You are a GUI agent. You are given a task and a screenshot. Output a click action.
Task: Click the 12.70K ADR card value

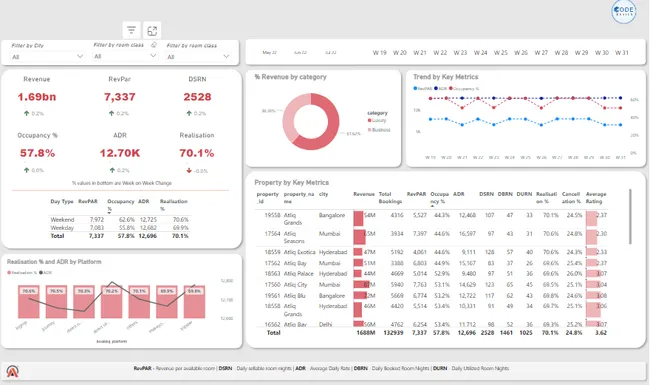click(x=120, y=153)
